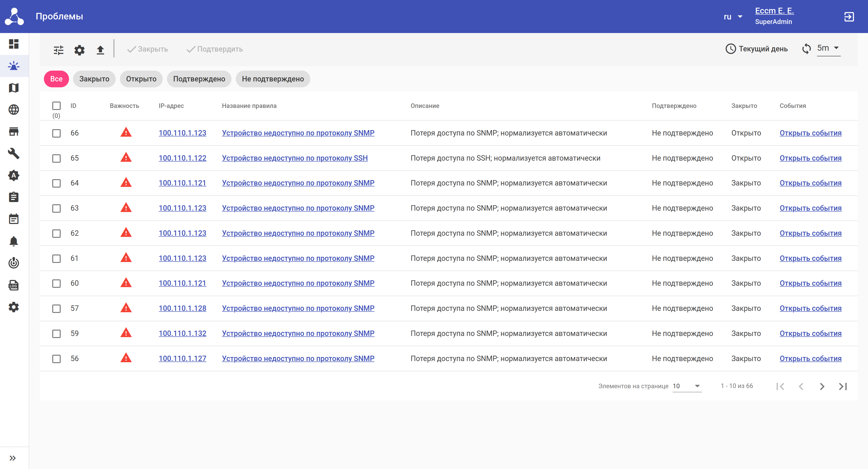Select the Не подтверждено filter tab

click(x=273, y=79)
